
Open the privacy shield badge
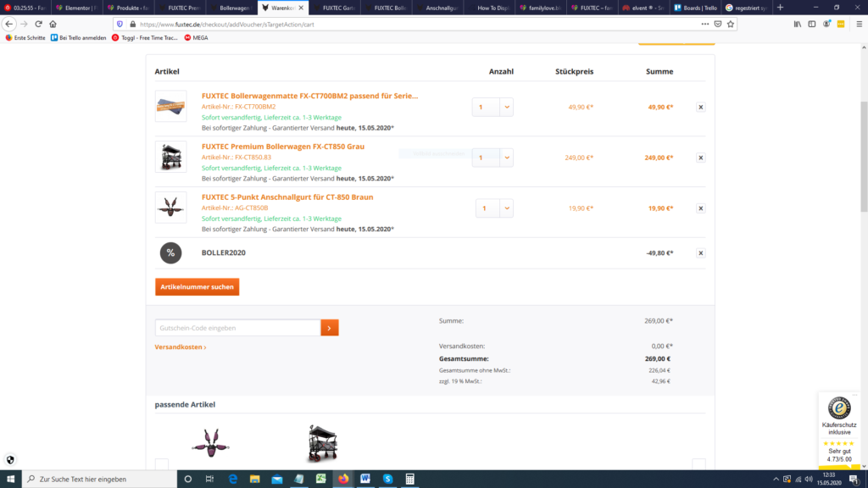point(10,460)
